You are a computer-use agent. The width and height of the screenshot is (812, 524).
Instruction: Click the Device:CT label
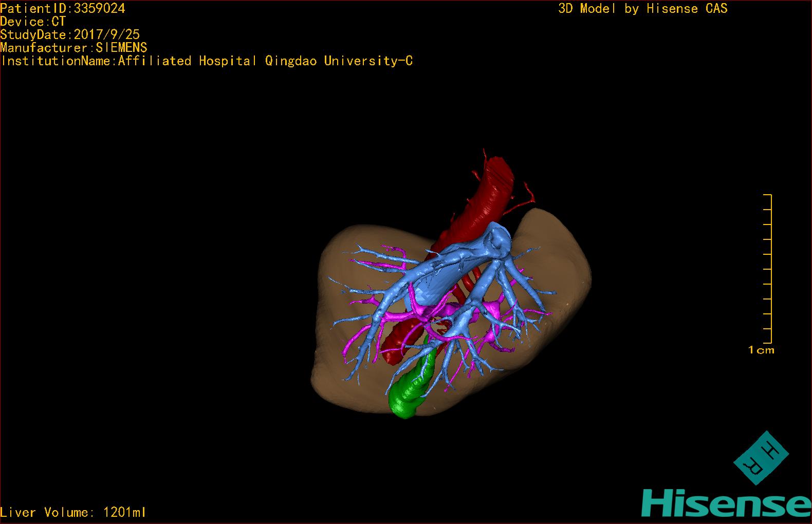pos(33,22)
